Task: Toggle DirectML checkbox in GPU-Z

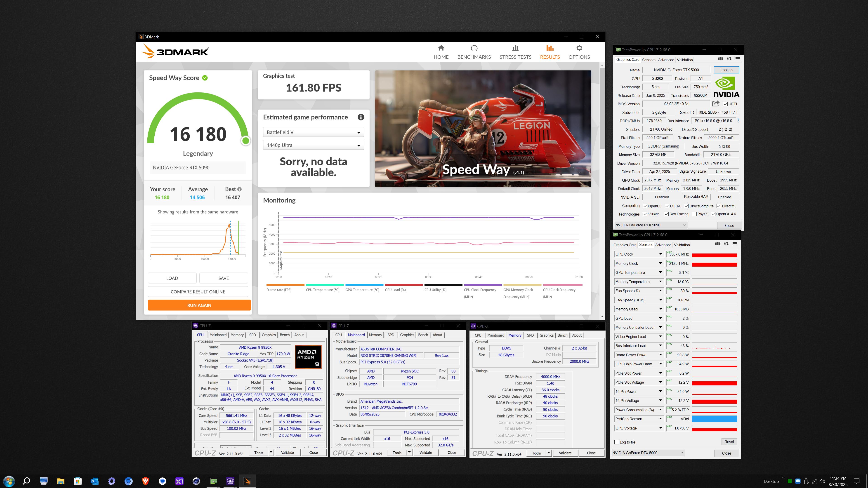Action: [x=719, y=206]
